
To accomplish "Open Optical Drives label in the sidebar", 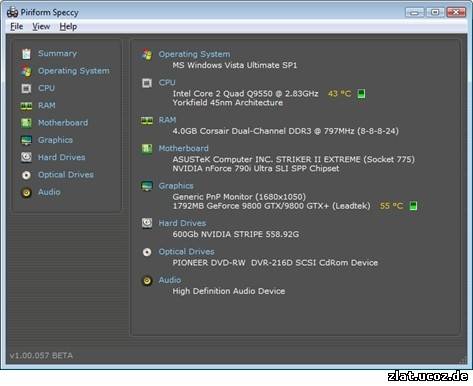I will pyautogui.click(x=66, y=175).
